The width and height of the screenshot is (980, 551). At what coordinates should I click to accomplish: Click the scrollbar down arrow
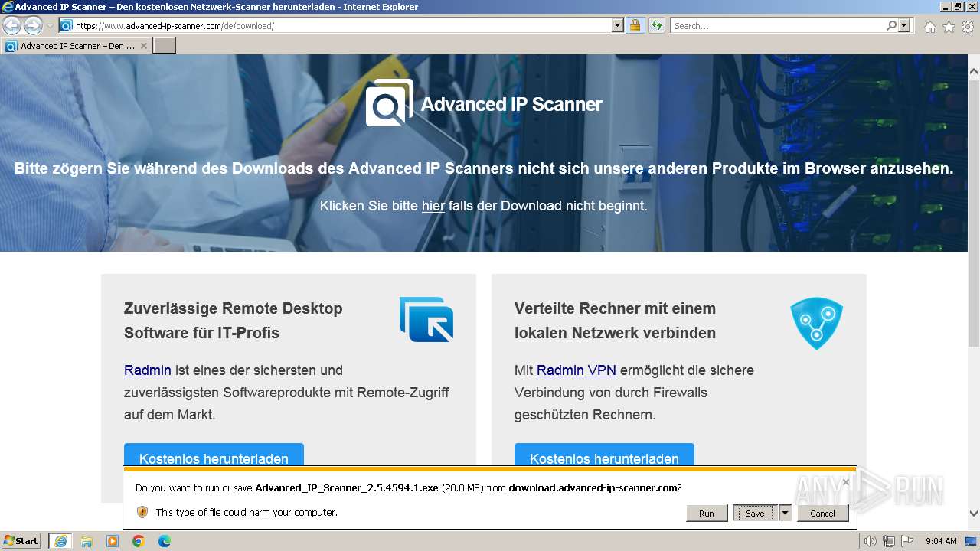[x=974, y=514]
